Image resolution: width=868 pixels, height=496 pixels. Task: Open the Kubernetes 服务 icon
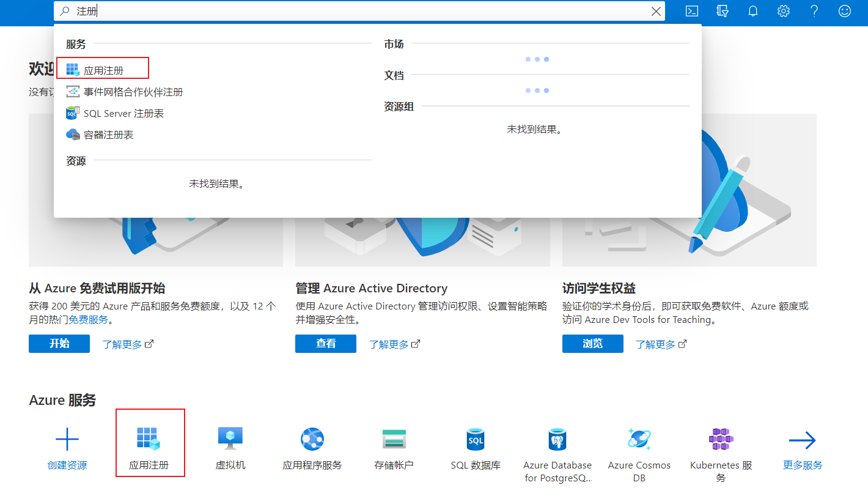click(x=721, y=439)
